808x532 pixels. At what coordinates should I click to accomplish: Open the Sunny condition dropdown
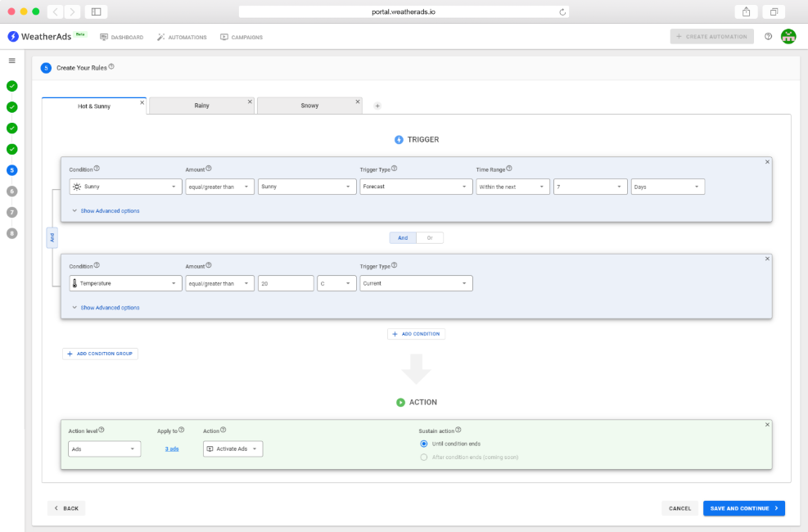pos(125,187)
